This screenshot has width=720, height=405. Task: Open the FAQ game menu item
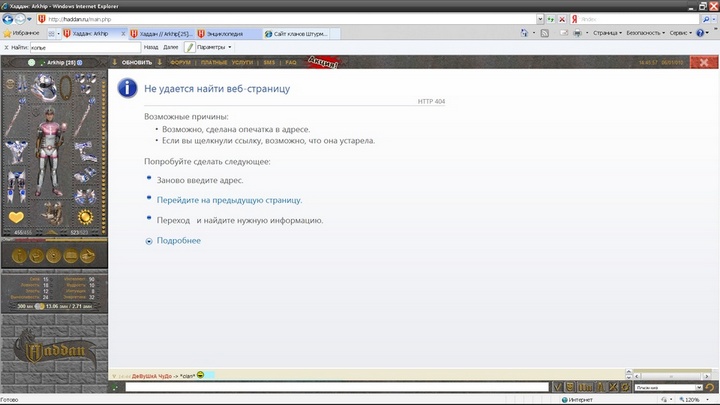(x=291, y=62)
